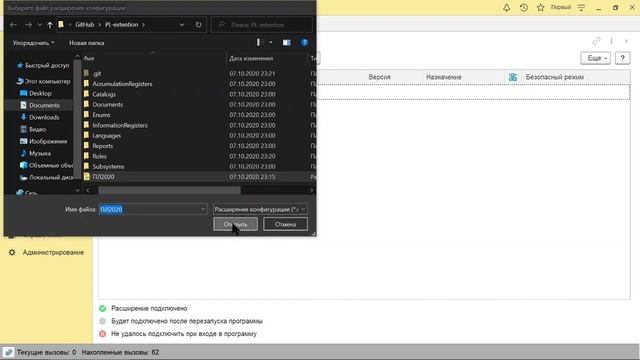Click the link chain icon in extensions form
Image resolution: width=640 pixels, height=360 pixels.
(x=596, y=41)
